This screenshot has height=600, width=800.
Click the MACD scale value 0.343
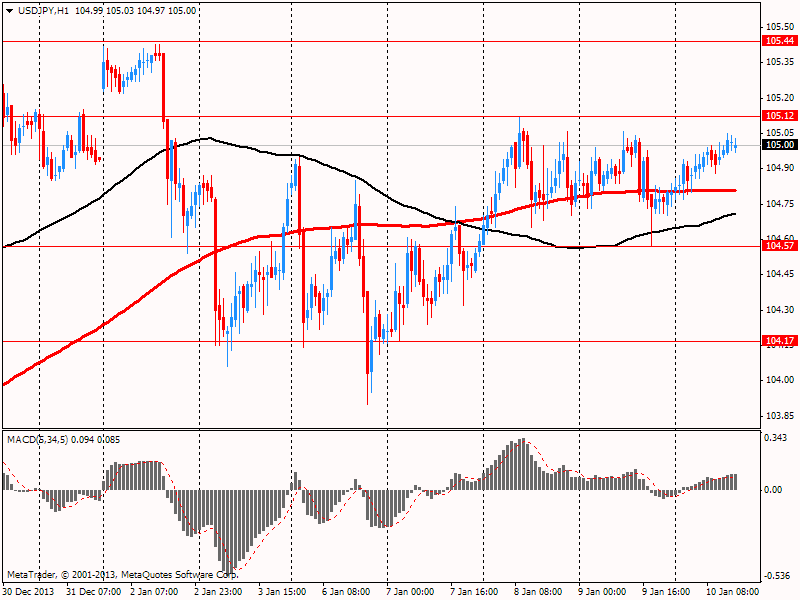point(776,438)
